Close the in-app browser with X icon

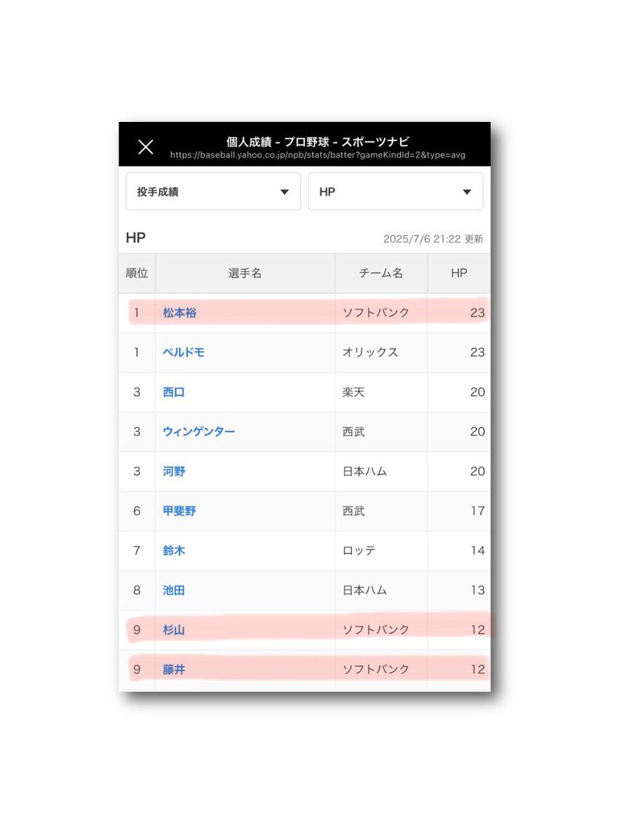click(x=146, y=147)
